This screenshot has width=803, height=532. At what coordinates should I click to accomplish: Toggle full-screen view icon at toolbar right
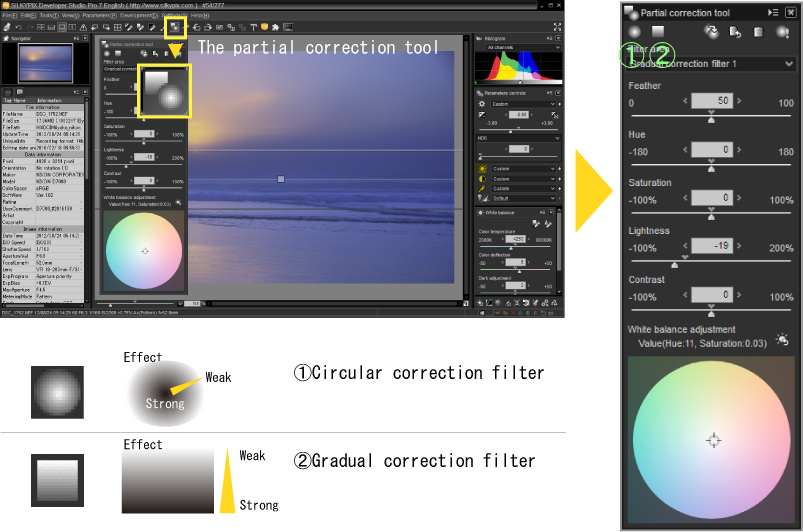[x=557, y=27]
